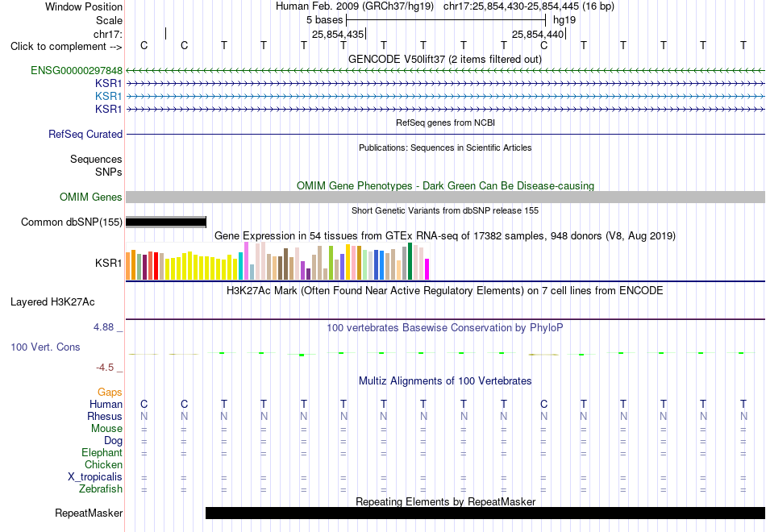Screen dimensions: 766x532
Task: Click the 'Click to complement -->' label
Action: click(x=66, y=47)
